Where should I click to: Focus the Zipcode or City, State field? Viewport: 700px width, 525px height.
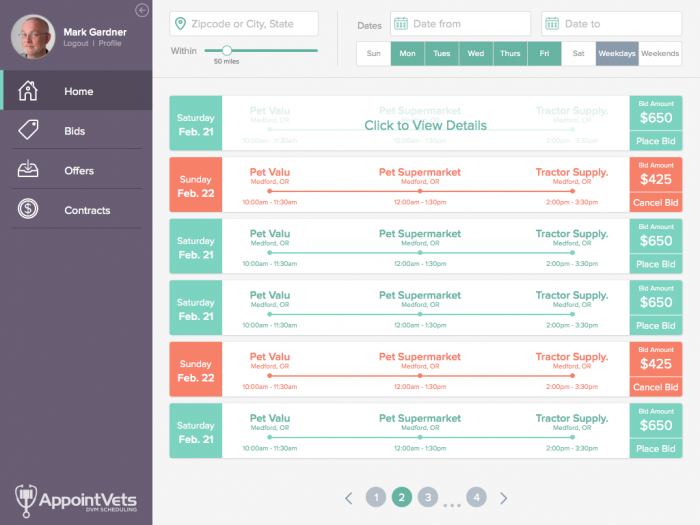(244, 24)
